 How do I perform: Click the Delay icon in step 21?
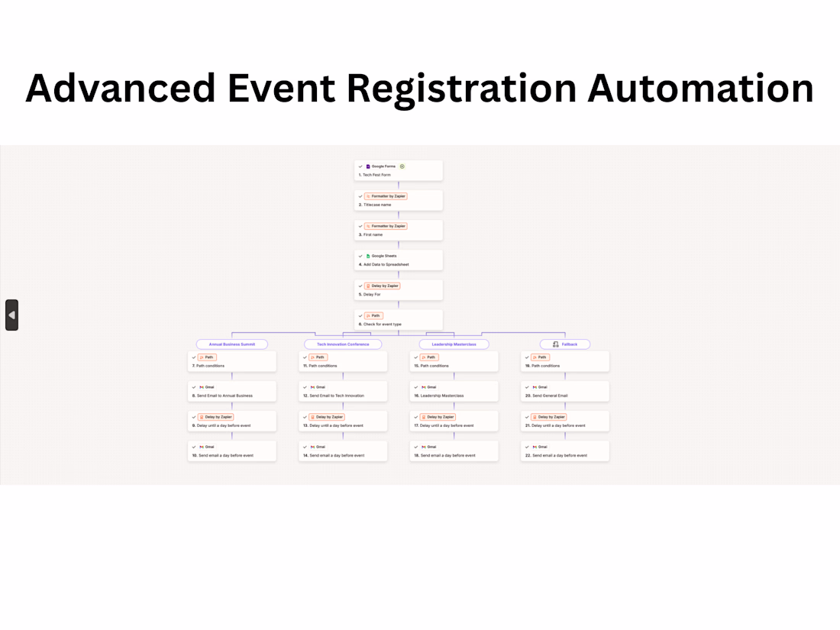[x=535, y=417]
